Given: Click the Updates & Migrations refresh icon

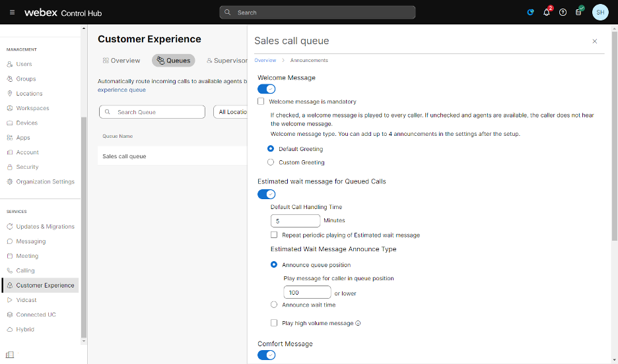Looking at the screenshot, I should (x=10, y=227).
